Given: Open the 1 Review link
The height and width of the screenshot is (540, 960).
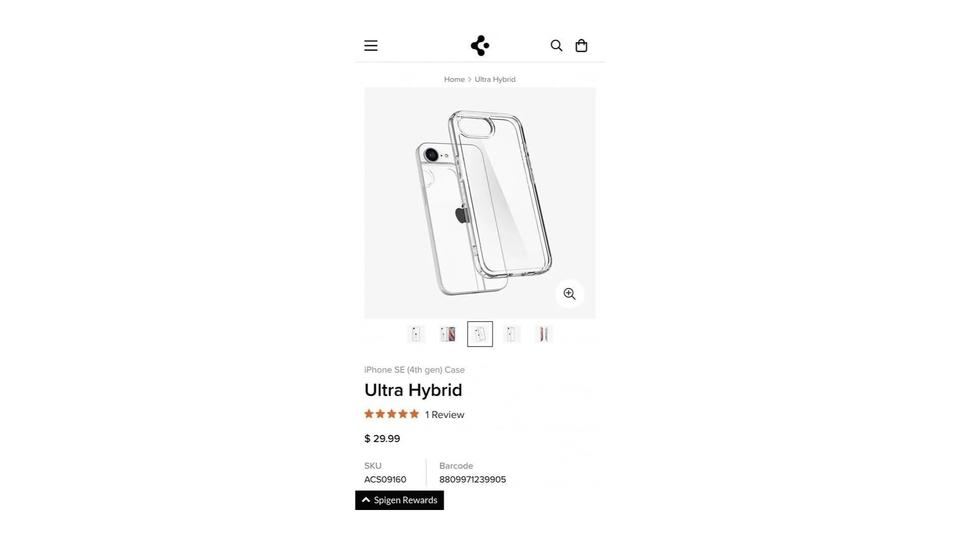Looking at the screenshot, I should [444, 414].
